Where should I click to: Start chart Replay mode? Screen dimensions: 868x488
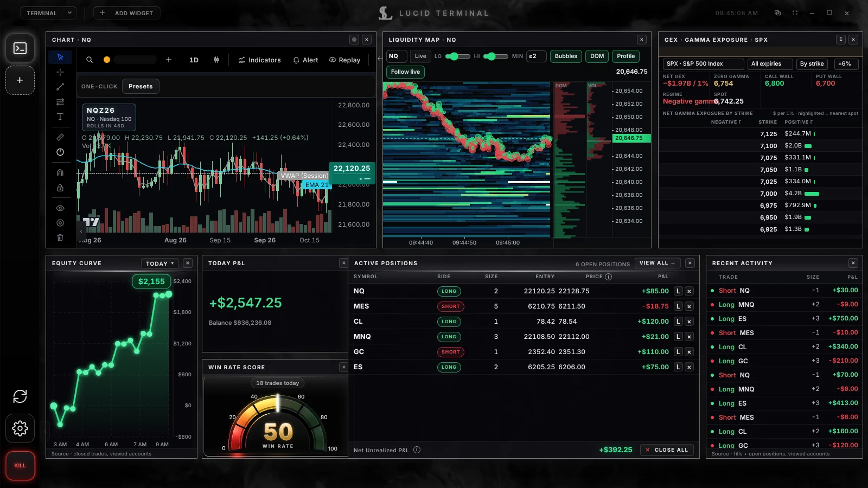(x=344, y=60)
